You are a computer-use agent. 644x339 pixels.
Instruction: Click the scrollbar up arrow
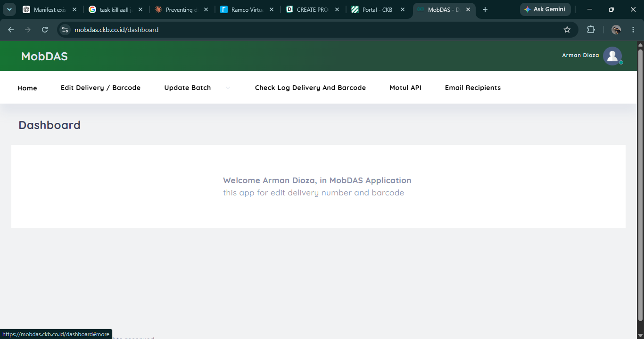point(640,45)
